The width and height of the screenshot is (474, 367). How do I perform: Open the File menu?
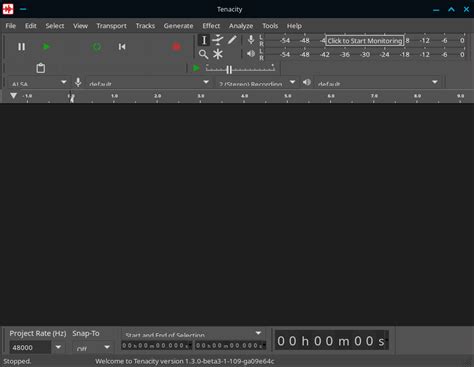point(11,26)
